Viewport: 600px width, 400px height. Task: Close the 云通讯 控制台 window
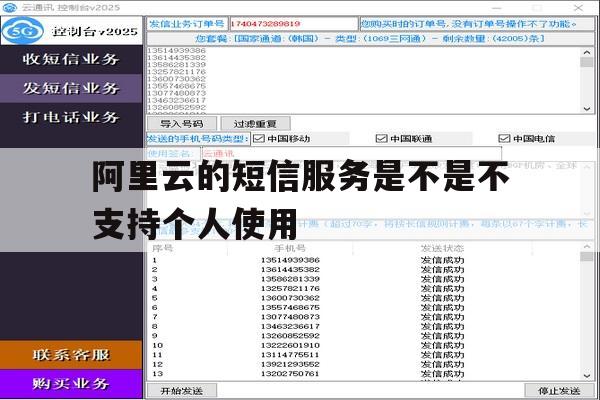click(x=578, y=7)
